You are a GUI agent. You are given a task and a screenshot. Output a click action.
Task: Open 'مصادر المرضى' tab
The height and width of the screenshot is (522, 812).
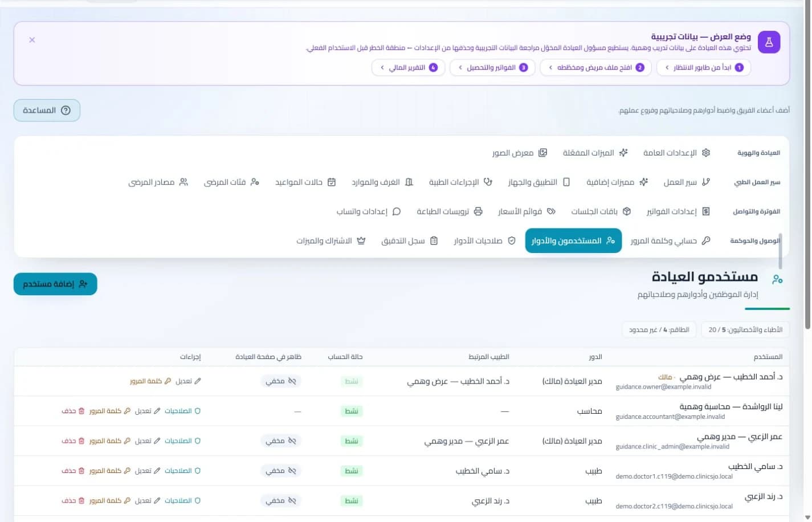[x=158, y=182]
